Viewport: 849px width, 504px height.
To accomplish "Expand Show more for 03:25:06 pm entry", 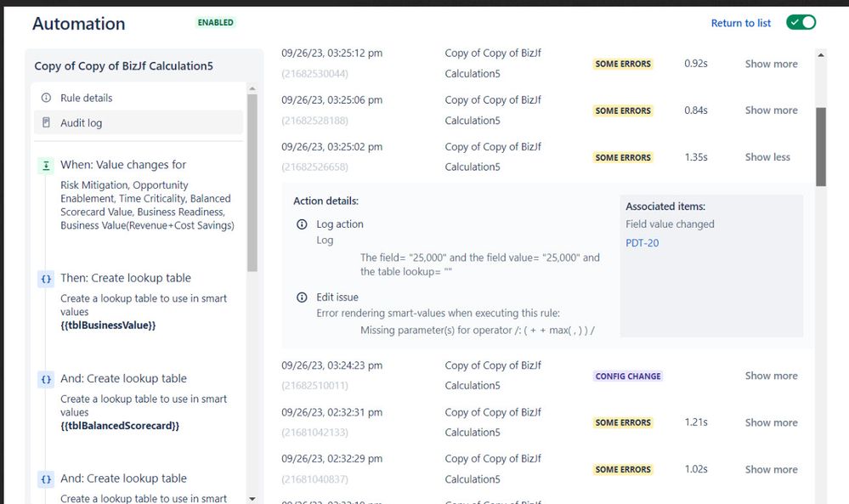I will pos(771,110).
